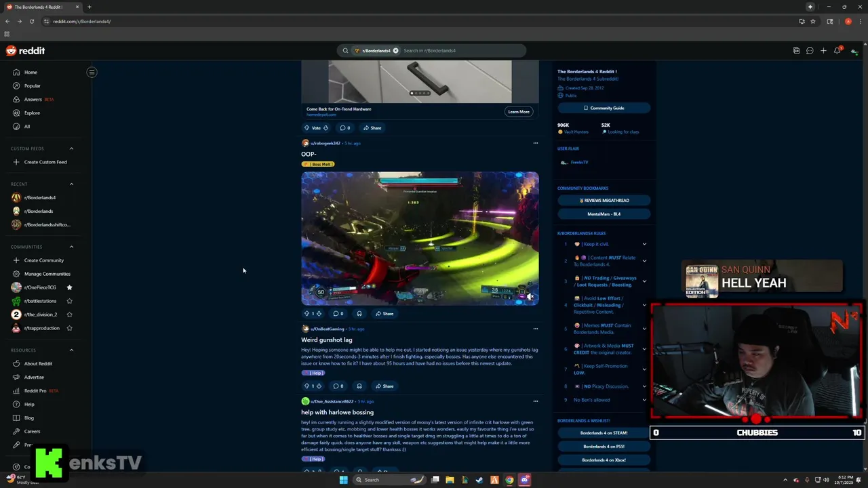Unfavorite r/OnePieceTCG with its star
This screenshot has height=488, width=868.
click(69, 287)
